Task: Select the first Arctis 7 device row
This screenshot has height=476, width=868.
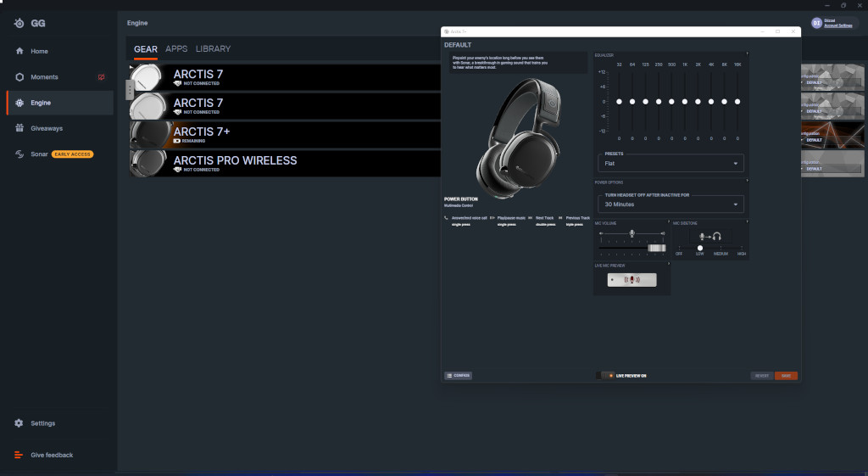Action: point(285,77)
